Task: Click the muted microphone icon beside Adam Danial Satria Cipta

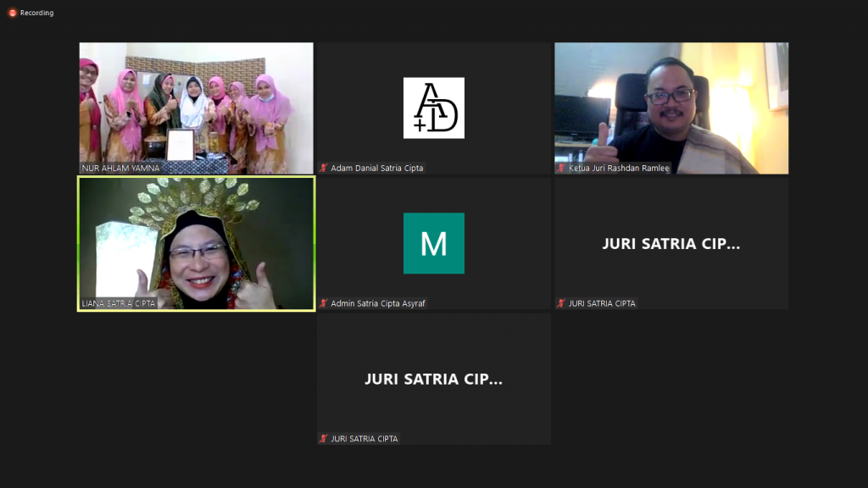Action: point(324,168)
